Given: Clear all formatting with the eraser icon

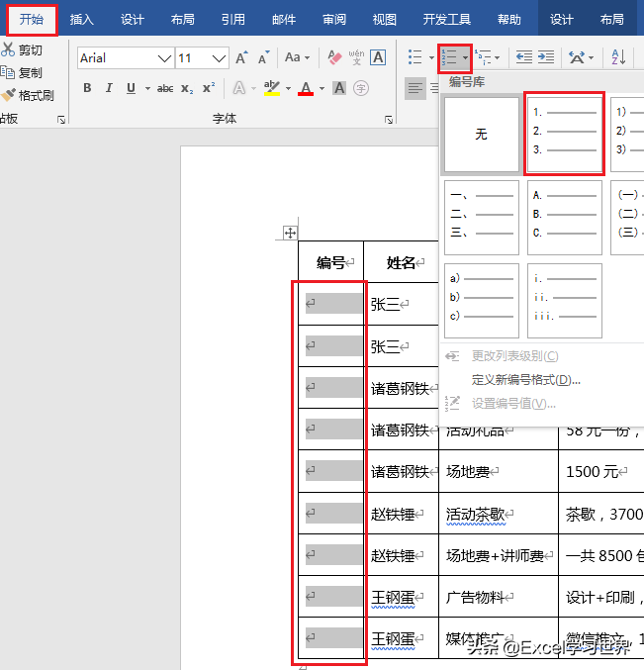Looking at the screenshot, I should coord(334,57).
